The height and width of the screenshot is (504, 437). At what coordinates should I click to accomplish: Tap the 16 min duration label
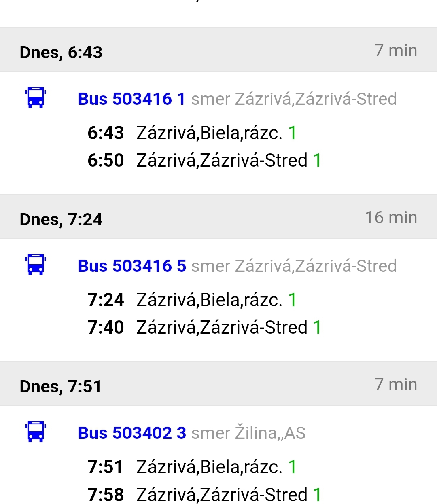click(x=391, y=218)
